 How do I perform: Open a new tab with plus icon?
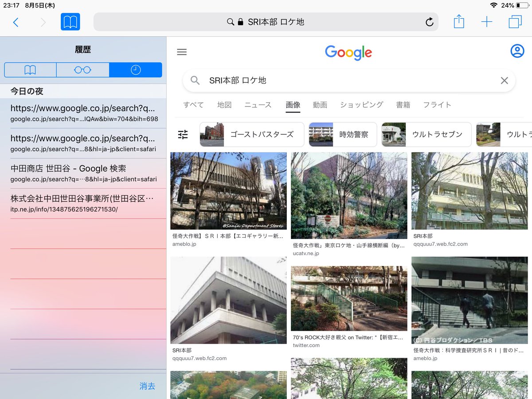click(487, 22)
